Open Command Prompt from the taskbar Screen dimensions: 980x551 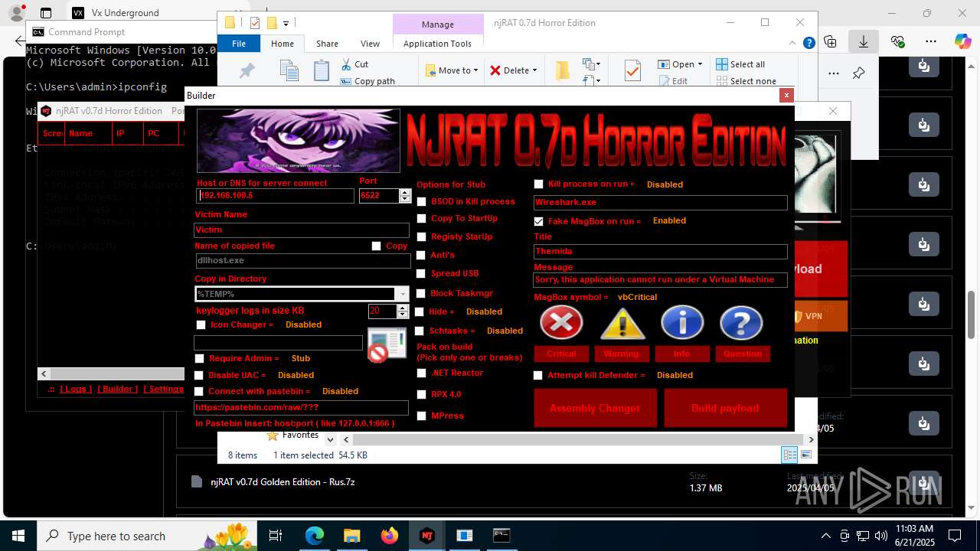coord(501,536)
